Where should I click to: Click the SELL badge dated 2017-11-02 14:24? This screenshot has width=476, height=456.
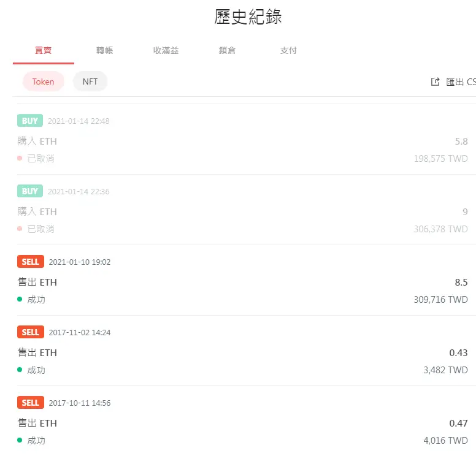[30, 332]
